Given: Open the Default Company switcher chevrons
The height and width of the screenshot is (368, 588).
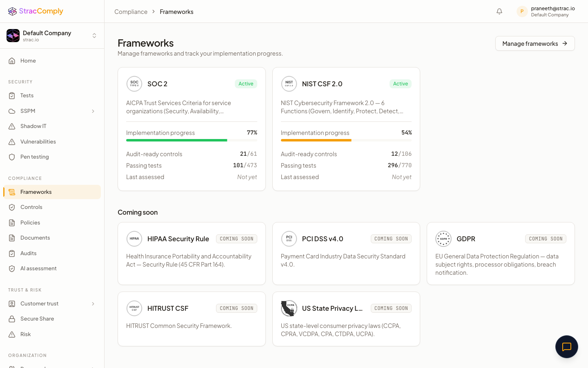Looking at the screenshot, I should 94,36.
